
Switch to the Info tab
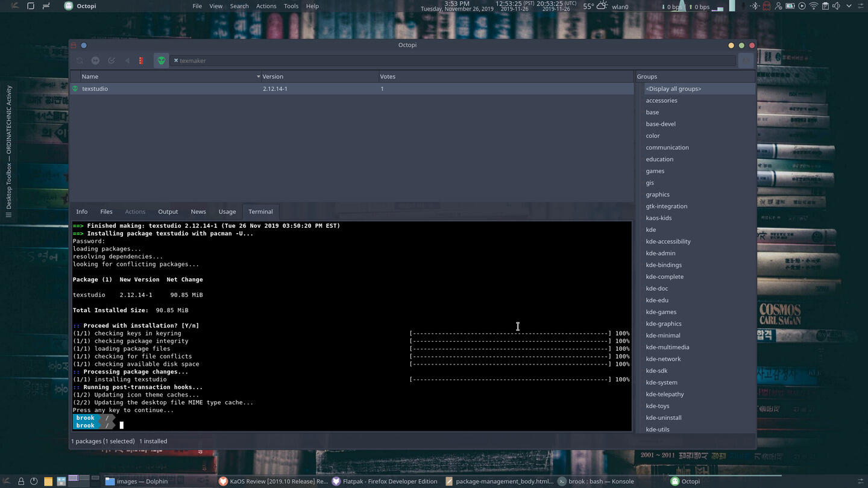point(82,211)
